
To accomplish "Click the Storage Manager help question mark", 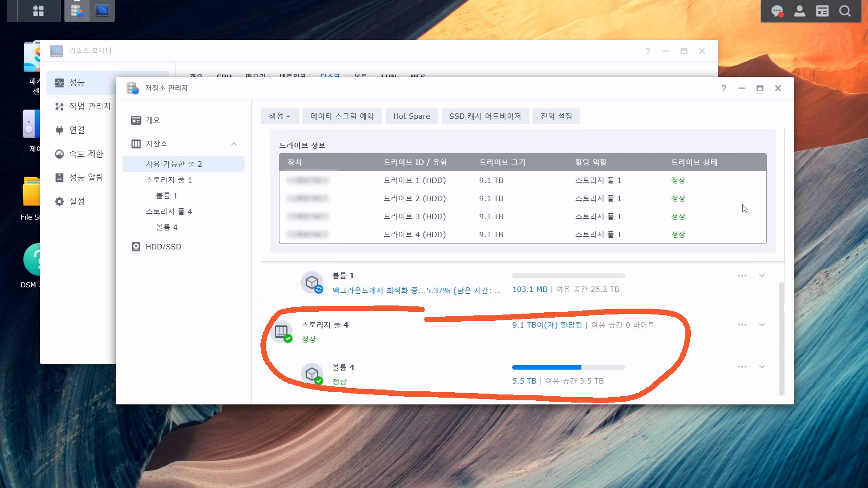I will pyautogui.click(x=723, y=88).
